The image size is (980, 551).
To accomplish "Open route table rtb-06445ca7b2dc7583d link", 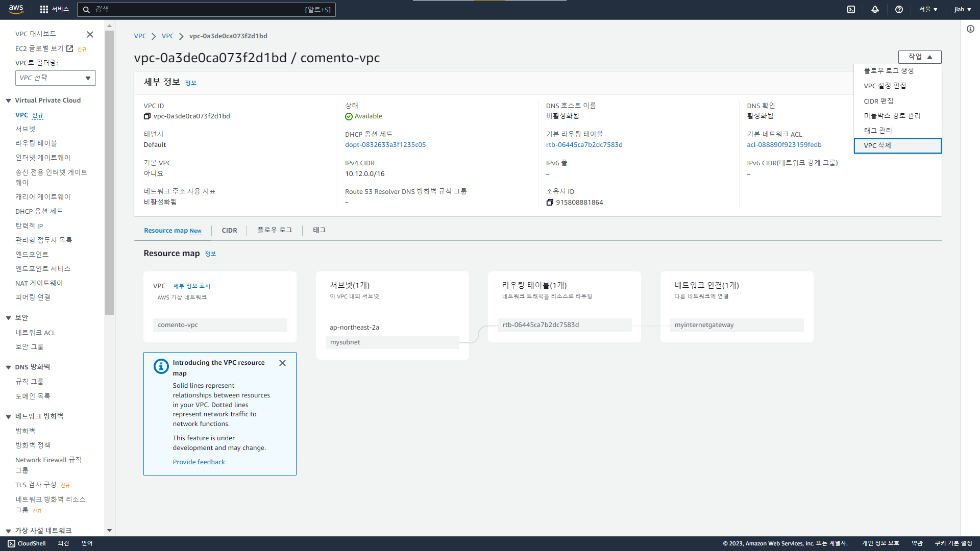I will point(584,145).
